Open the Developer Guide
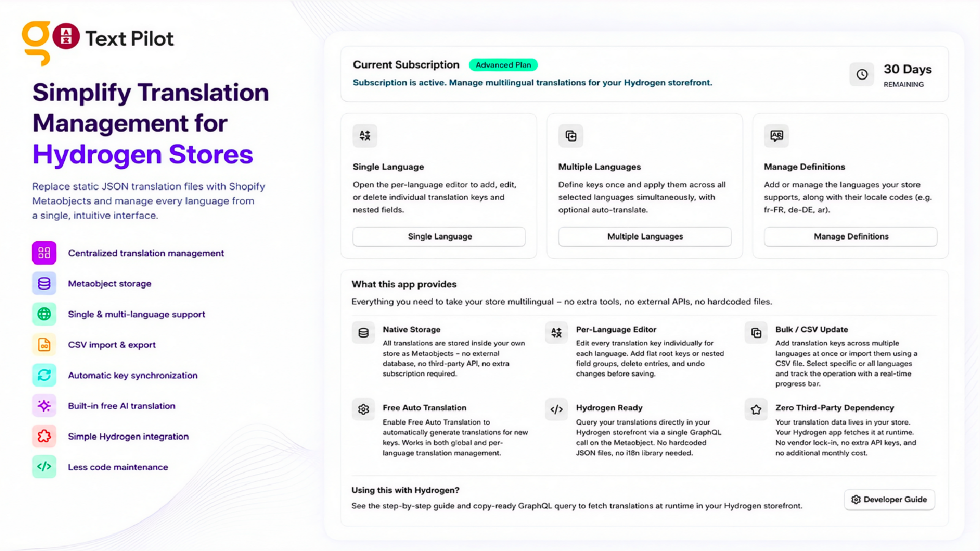Image resolution: width=980 pixels, height=551 pixels. click(889, 500)
